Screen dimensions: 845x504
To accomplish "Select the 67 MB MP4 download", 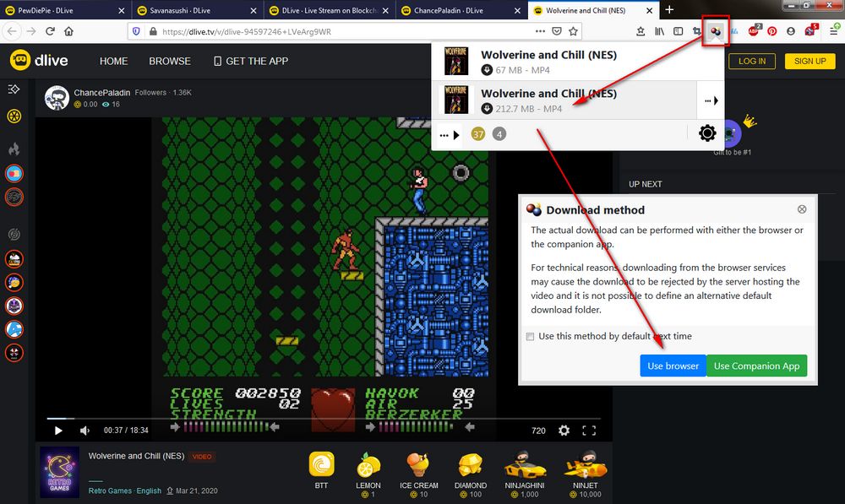I will (578, 62).
